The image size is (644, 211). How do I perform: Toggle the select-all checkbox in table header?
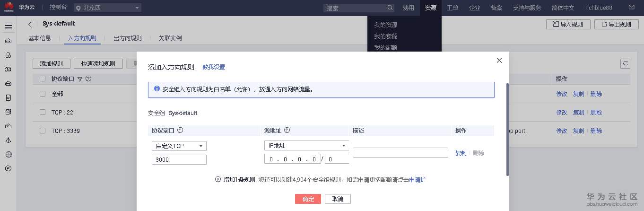[x=43, y=79]
